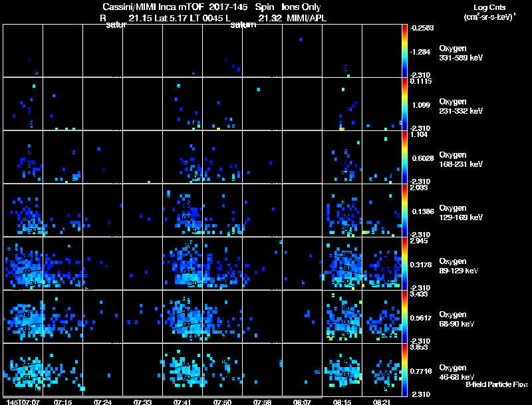
Task: Click the '0.1115' colorbar value
Action: coord(421,81)
